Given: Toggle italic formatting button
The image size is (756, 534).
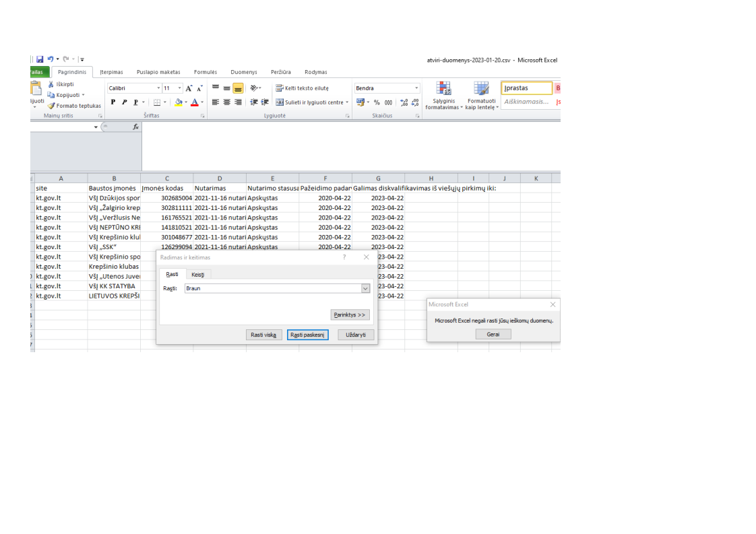Looking at the screenshot, I should 124,102.
